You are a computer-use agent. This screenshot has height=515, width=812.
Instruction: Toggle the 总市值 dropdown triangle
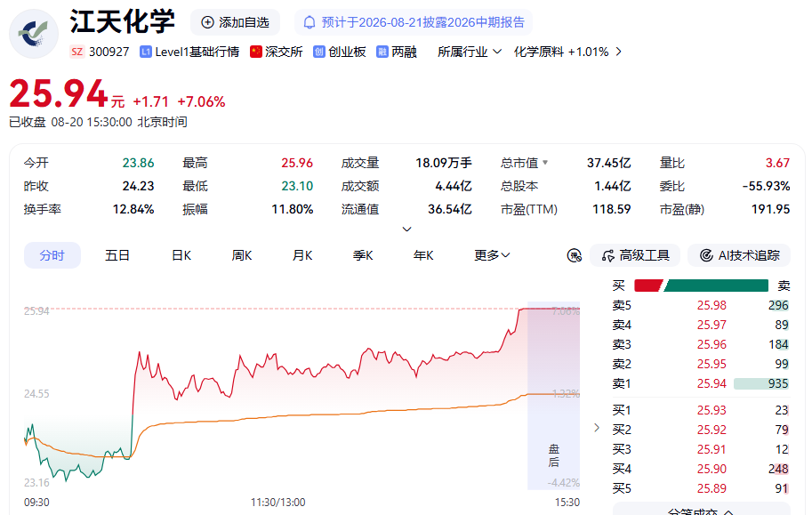click(x=545, y=163)
